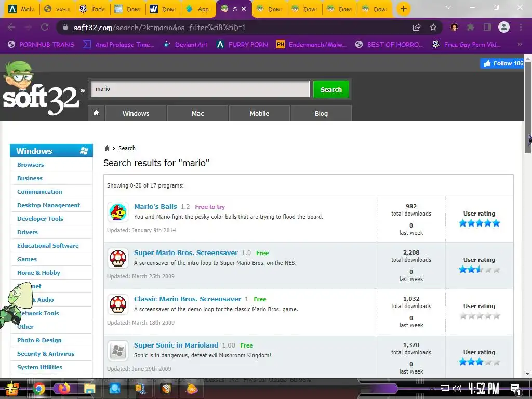Open the share page icon in address bar
This screenshot has height=399, width=532.
tap(417, 28)
